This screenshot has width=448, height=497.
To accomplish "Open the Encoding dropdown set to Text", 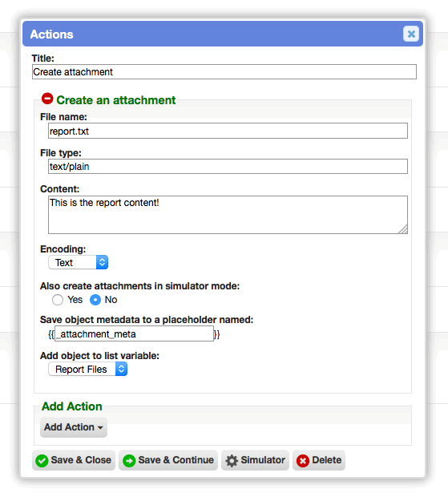I will (79, 262).
